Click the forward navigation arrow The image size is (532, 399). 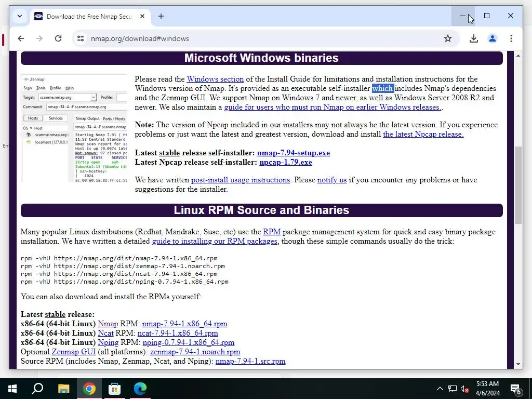pos(39,38)
